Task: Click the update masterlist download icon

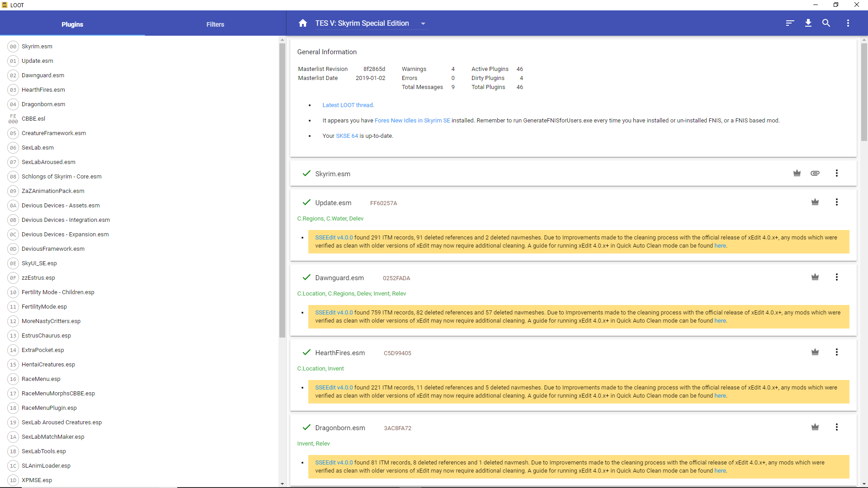Action: (808, 23)
